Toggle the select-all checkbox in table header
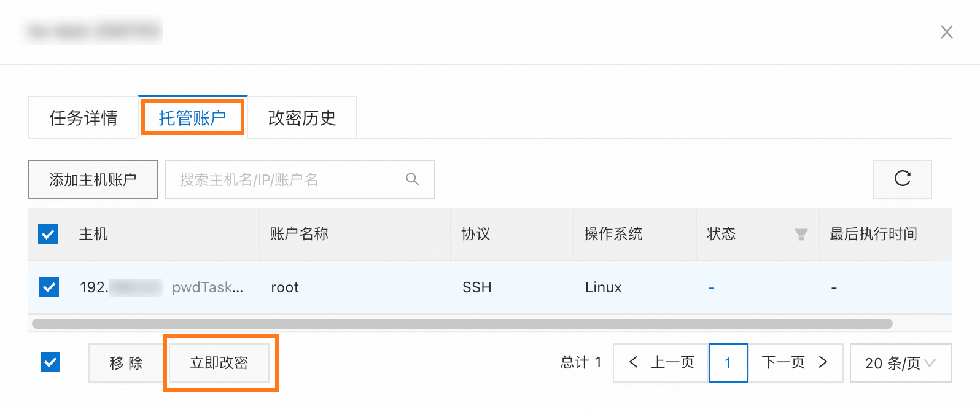 click(48, 234)
